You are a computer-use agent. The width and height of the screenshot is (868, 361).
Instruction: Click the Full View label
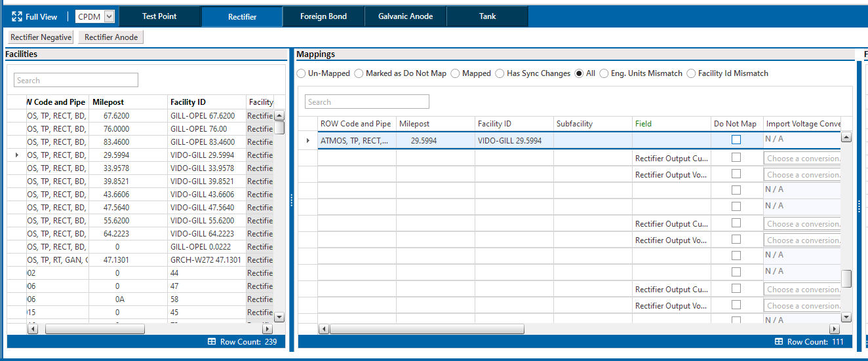(41, 16)
